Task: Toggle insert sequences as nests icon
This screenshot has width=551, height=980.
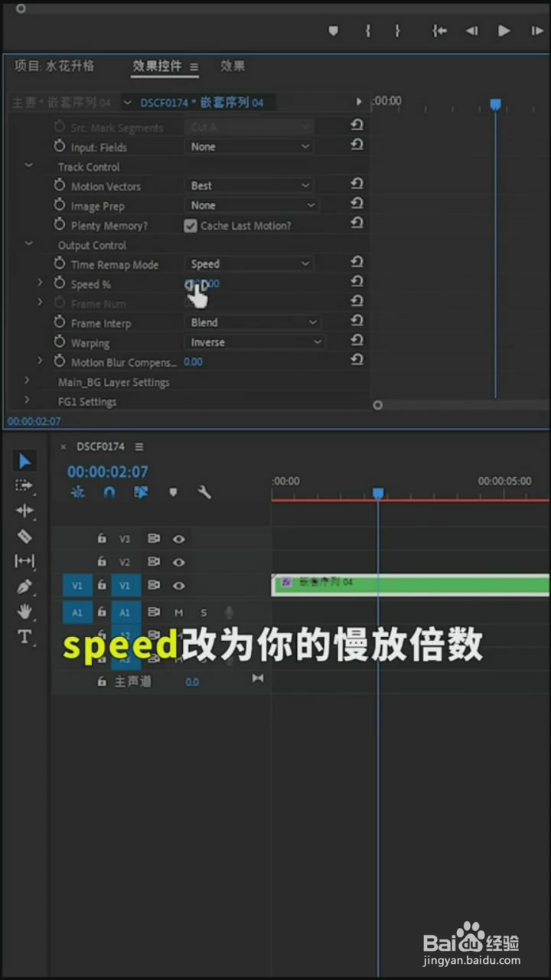Action: pyautogui.click(x=77, y=492)
